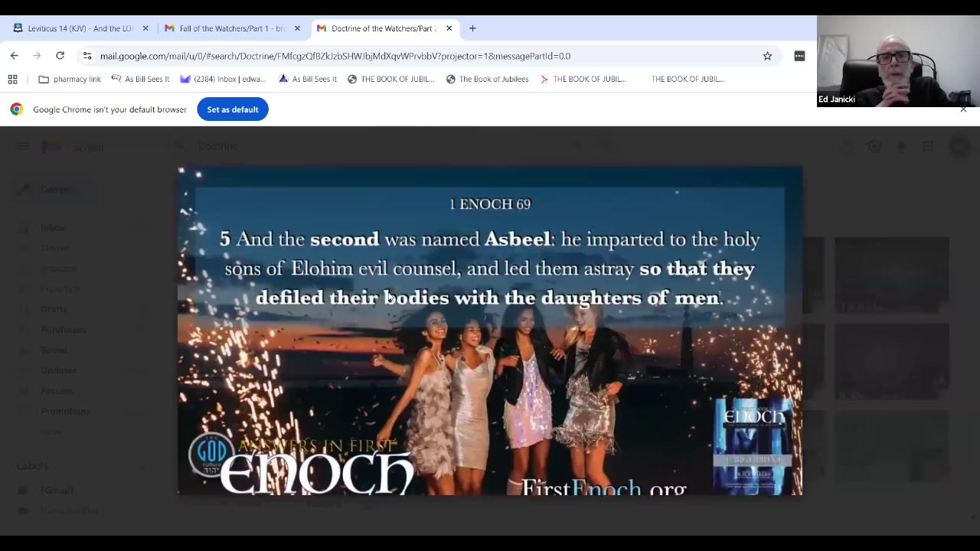Open the (2384) Inbox bookmark
Screen dimensions: 980x551
[223, 79]
